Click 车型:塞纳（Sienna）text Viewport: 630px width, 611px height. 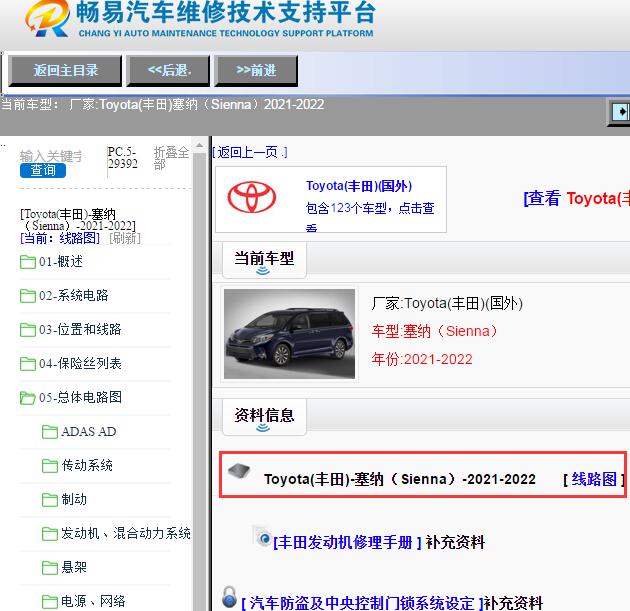point(434,331)
